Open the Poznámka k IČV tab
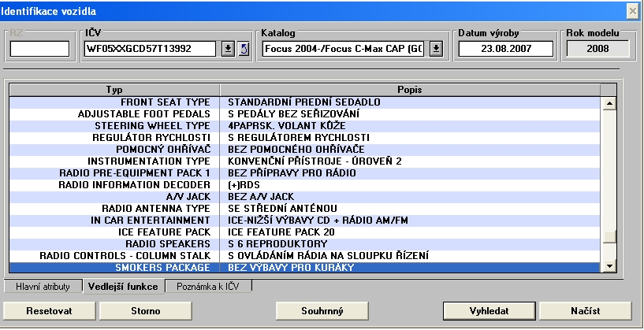Viewport: 644px width, 330px height. point(208,287)
